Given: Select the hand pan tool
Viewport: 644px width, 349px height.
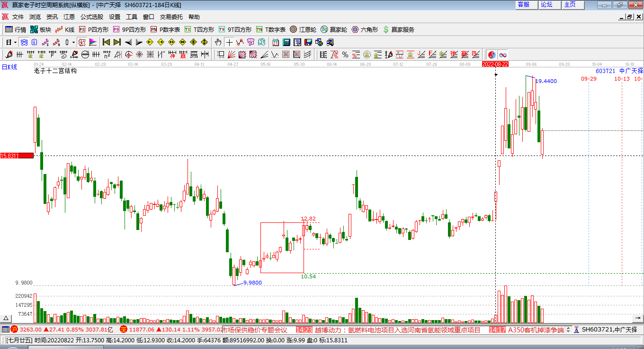Looking at the screenshot, I should [x=218, y=42].
